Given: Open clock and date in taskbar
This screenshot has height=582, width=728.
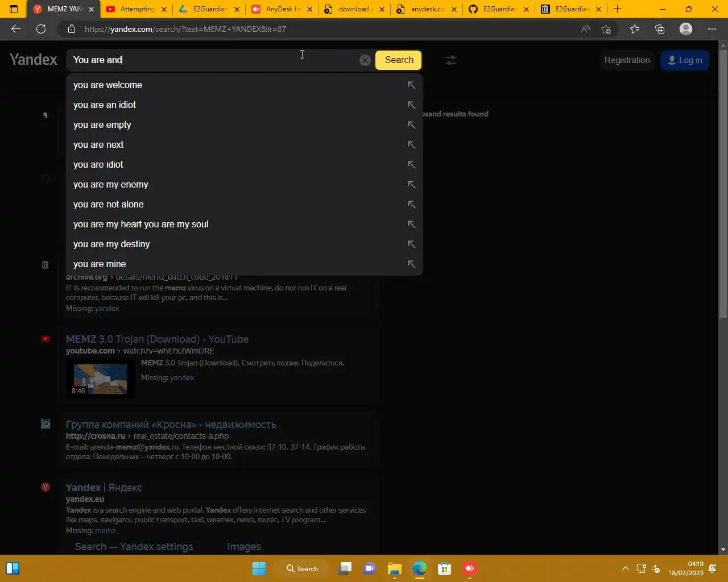Looking at the screenshot, I should click(x=686, y=568).
